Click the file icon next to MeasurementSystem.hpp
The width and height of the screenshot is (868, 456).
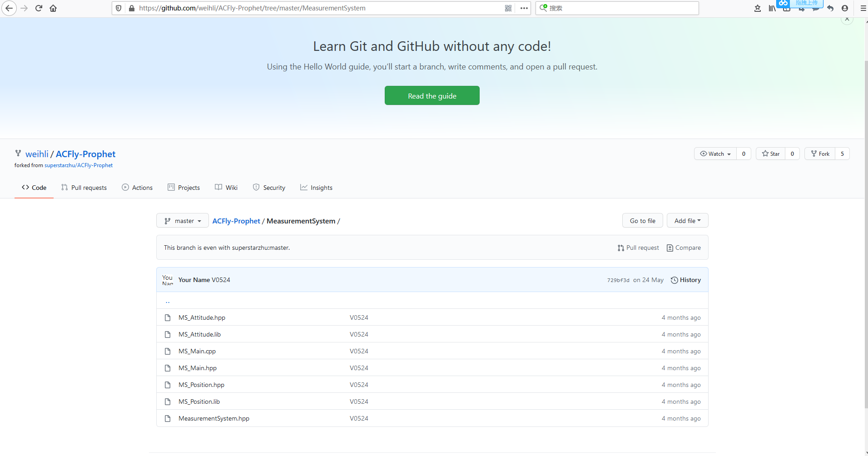click(x=168, y=418)
